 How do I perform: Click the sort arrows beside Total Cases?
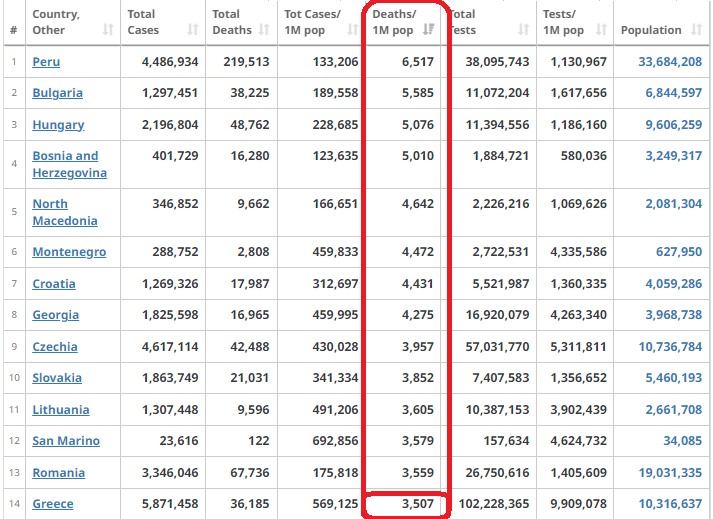[x=191, y=30]
